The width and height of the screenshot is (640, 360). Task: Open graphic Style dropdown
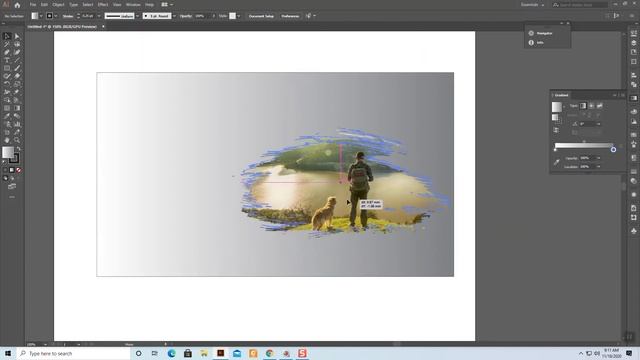[238, 16]
